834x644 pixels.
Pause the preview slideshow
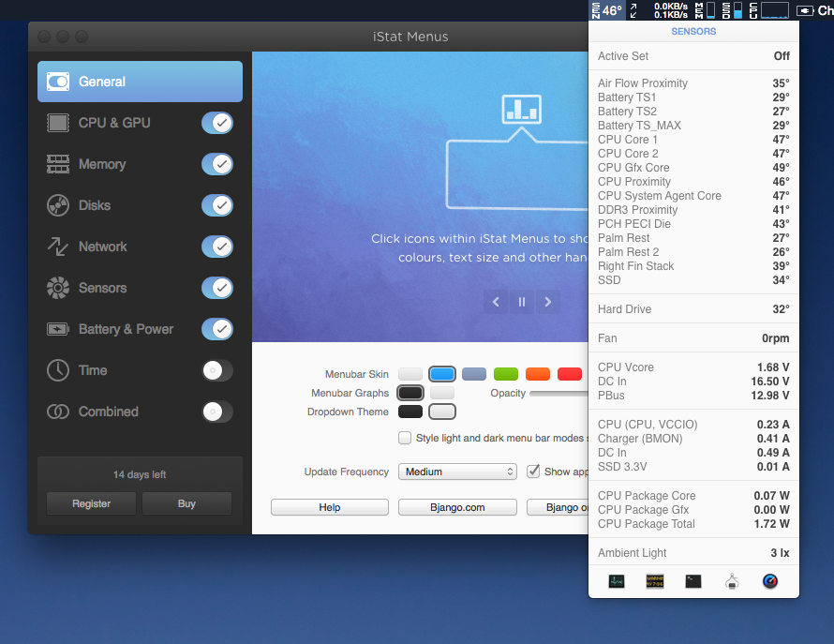click(x=522, y=302)
